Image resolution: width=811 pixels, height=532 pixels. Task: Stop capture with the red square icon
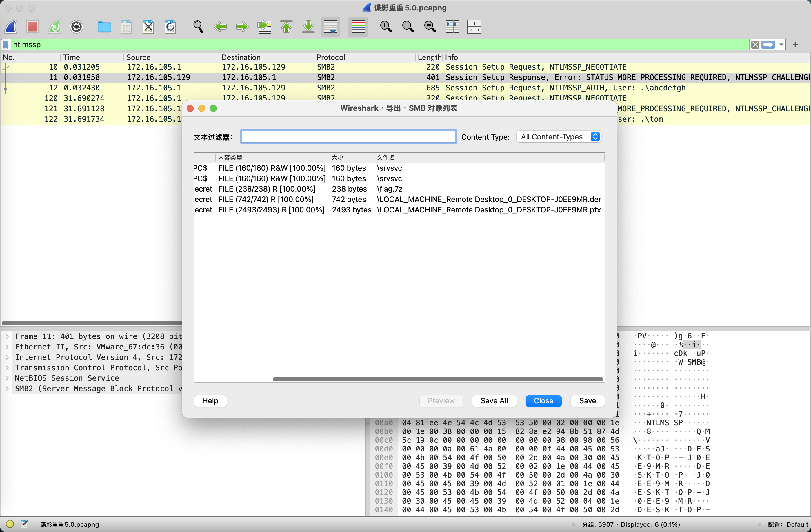coord(32,27)
